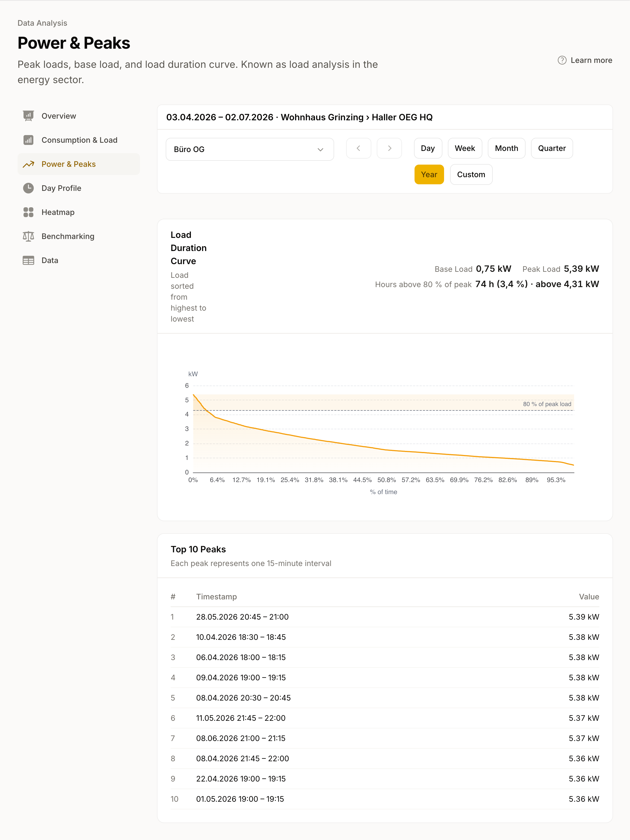Click the Timestamp column header
Screen dimensions: 630x840
217,597
